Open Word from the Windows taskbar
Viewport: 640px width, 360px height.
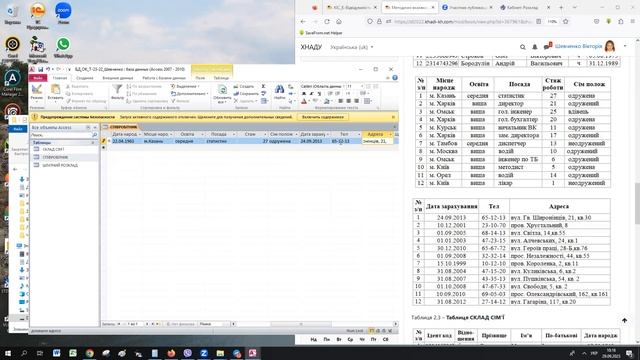[x=56, y=353]
